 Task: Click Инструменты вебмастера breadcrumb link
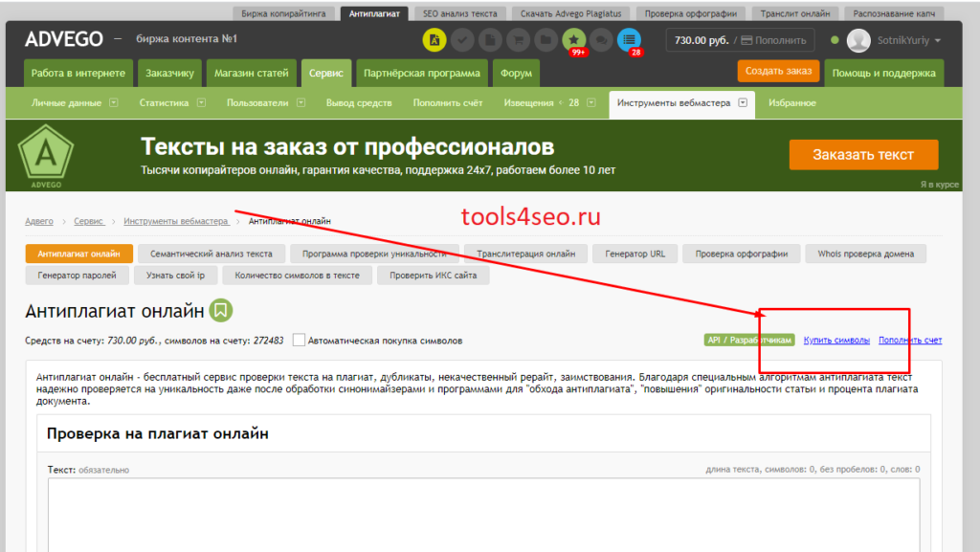[176, 221]
